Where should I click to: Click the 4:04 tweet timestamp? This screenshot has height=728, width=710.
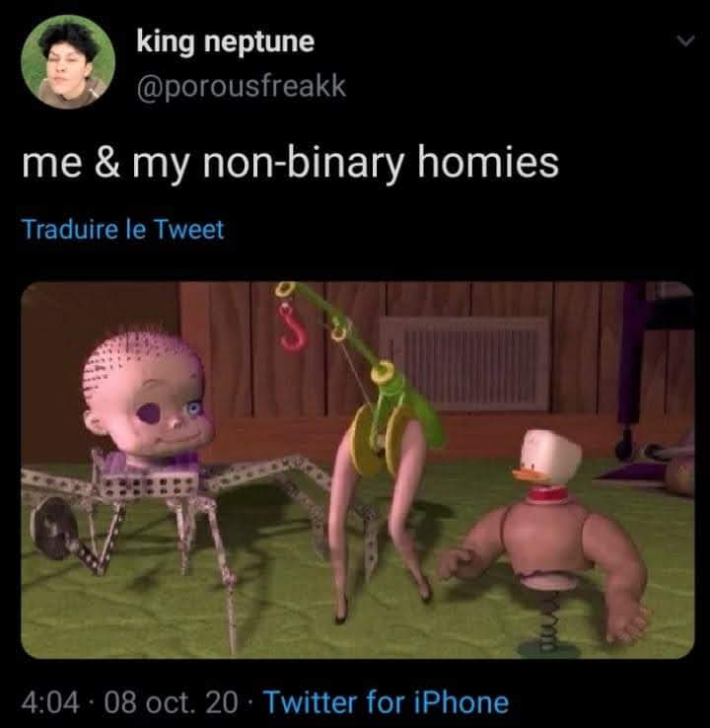(x=50, y=702)
